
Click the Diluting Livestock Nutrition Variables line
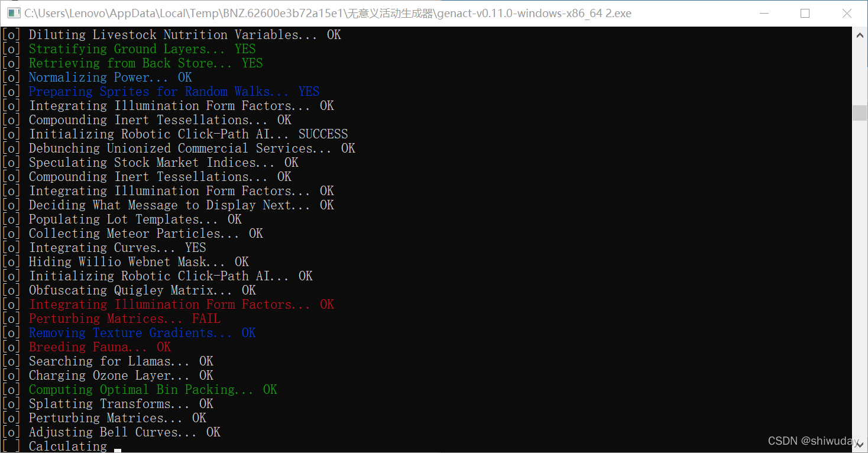(x=171, y=35)
